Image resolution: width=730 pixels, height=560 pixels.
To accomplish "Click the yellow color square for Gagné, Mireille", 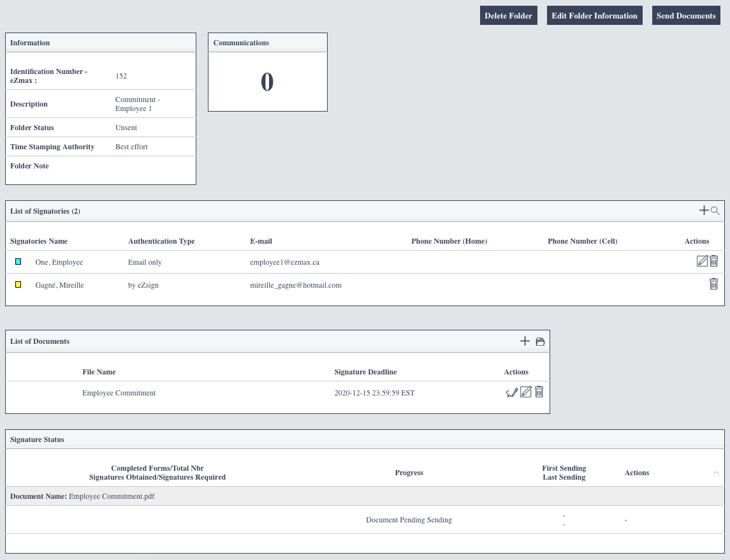I will tap(18, 284).
